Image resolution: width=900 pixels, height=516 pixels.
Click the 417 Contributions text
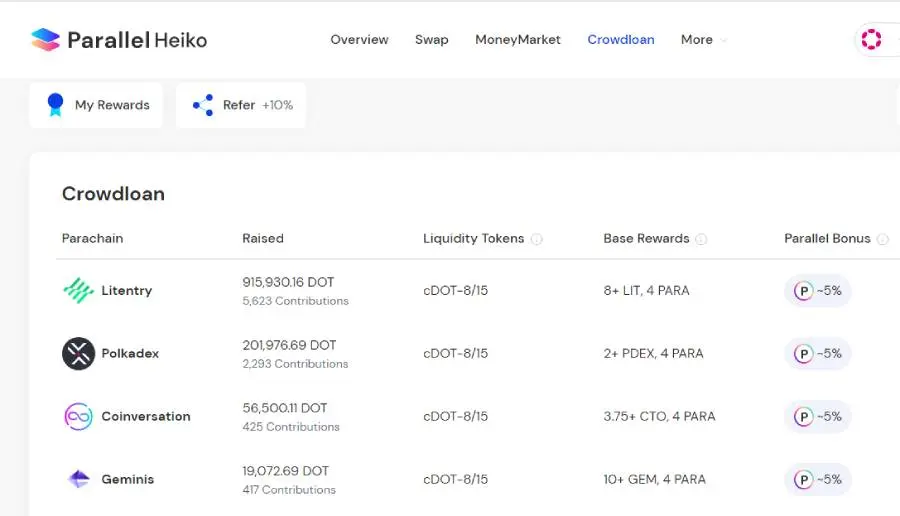289,490
